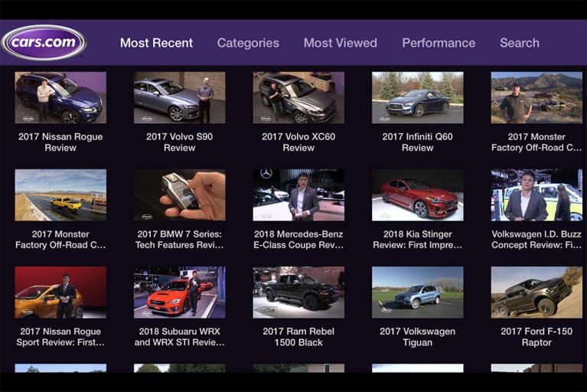The width and height of the screenshot is (587, 392).
Task: Click the '2018 Mercedes-Benz E-Class Coupe' title
Action: (x=298, y=240)
